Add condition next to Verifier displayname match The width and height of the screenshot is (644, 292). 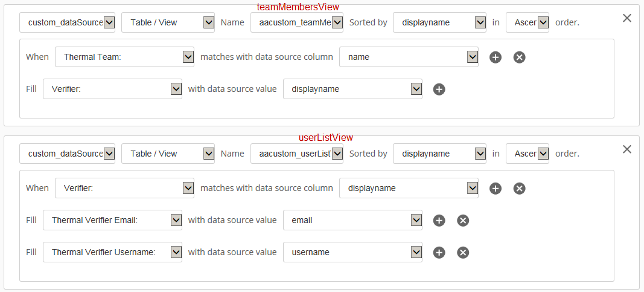(496, 189)
